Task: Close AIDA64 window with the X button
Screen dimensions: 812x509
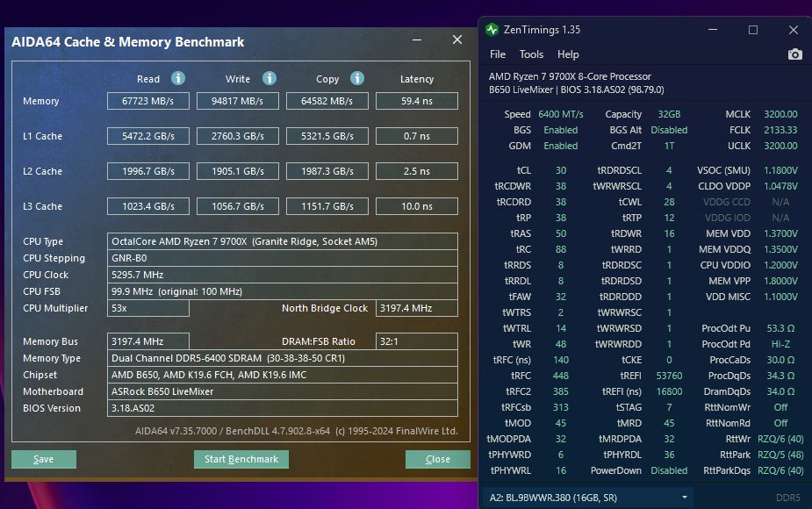Action: tap(457, 39)
